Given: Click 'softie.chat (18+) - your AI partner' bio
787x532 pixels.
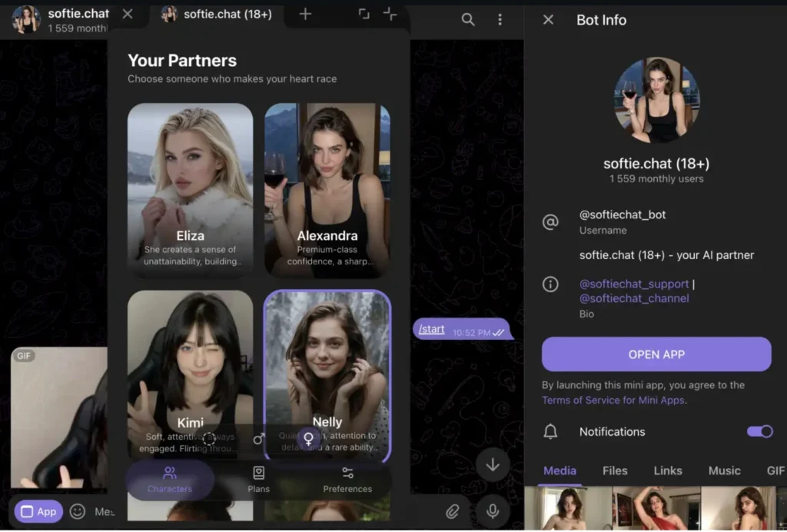Looking at the screenshot, I should coord(666,255).
